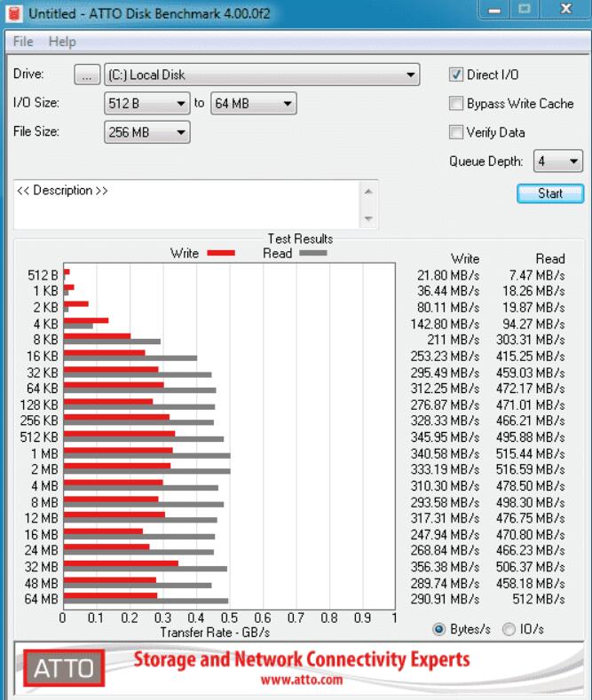This screenshot has height=700, width=592.
Task: Click the 128 KB row label in chart
Action: pos(39,405)
